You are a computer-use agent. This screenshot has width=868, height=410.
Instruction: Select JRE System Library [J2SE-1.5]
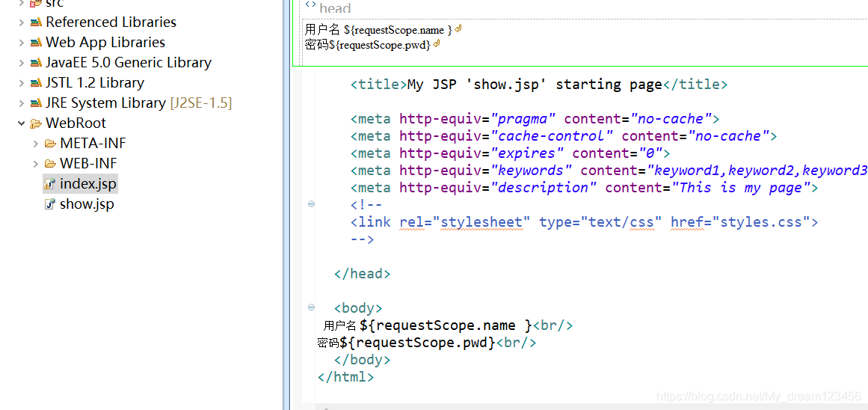(139, 103)
